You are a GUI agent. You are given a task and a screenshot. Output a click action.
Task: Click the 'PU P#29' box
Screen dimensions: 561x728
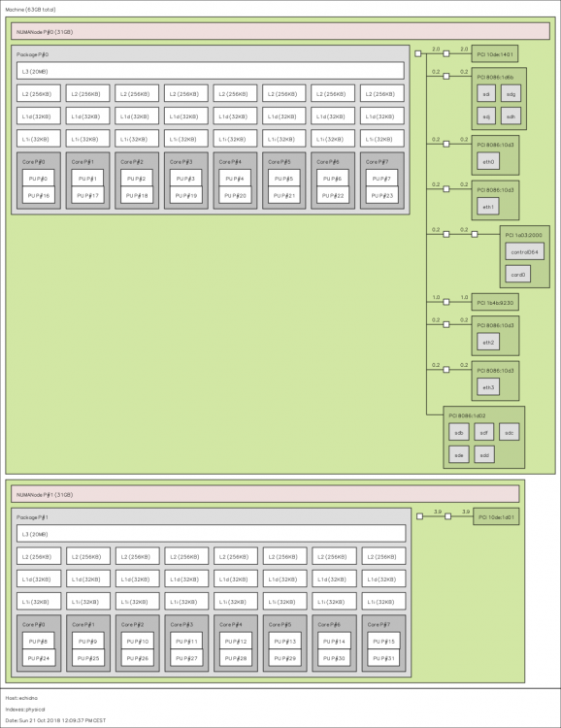pyautogui.click(x=285, y=658)
